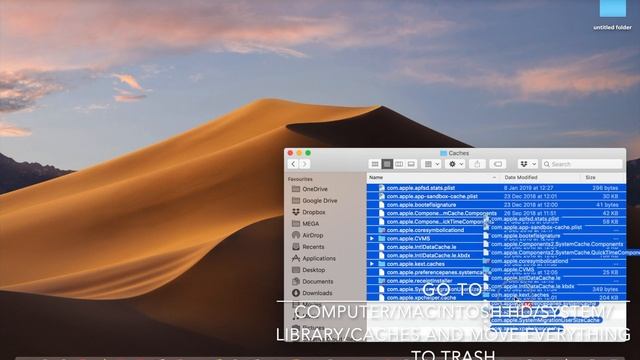
Task: Click the 8 Jan 2019 date cell
Action: (x=528, y=188)
